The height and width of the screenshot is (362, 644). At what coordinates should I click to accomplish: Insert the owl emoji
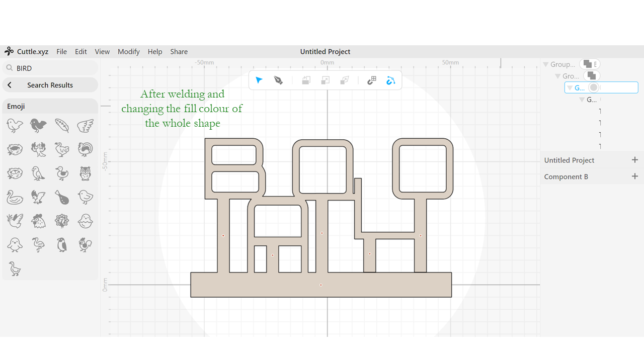click(86, 173)
